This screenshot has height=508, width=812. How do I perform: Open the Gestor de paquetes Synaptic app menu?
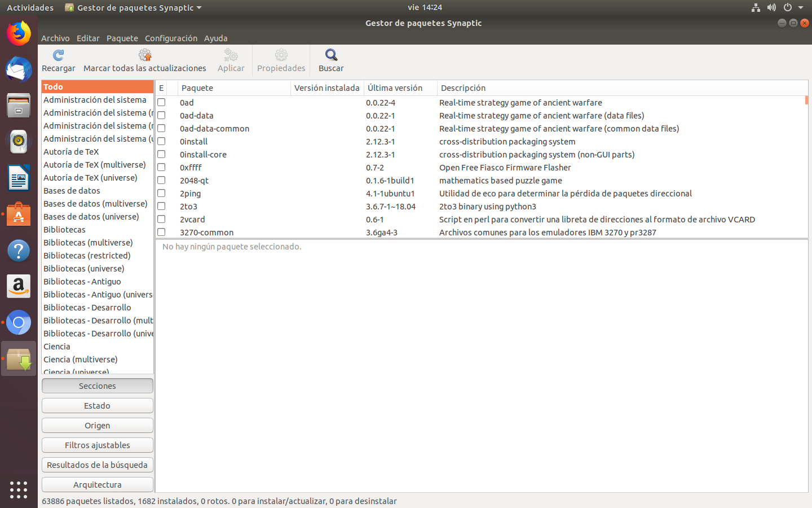133,7
